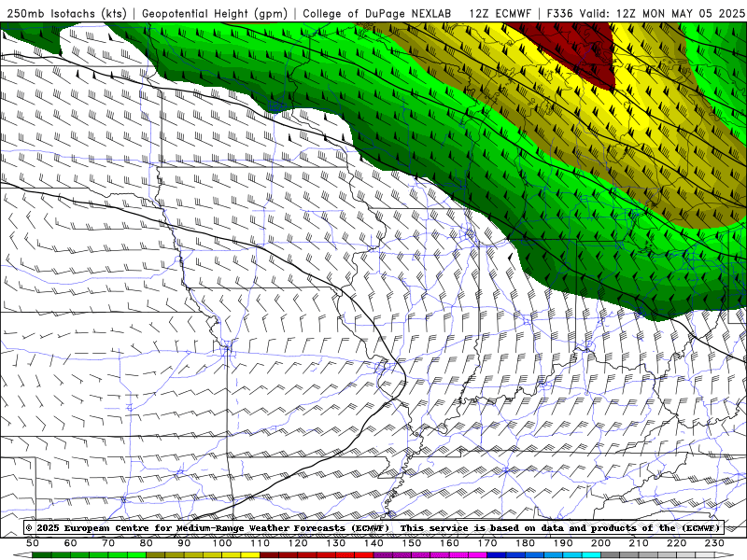The width and height of the screenshot is (747, 560).
Task: Select the dark gray swatch just after 200
Action: click(611, 555)
